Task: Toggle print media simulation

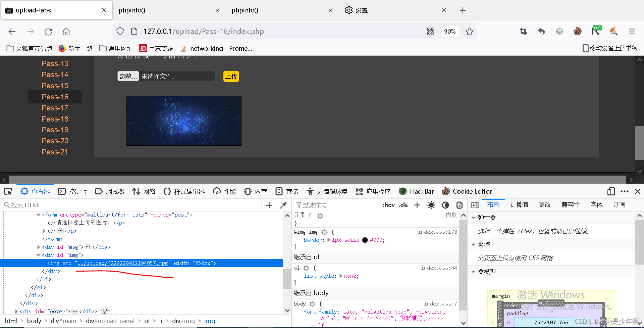Action: [460, 205]
